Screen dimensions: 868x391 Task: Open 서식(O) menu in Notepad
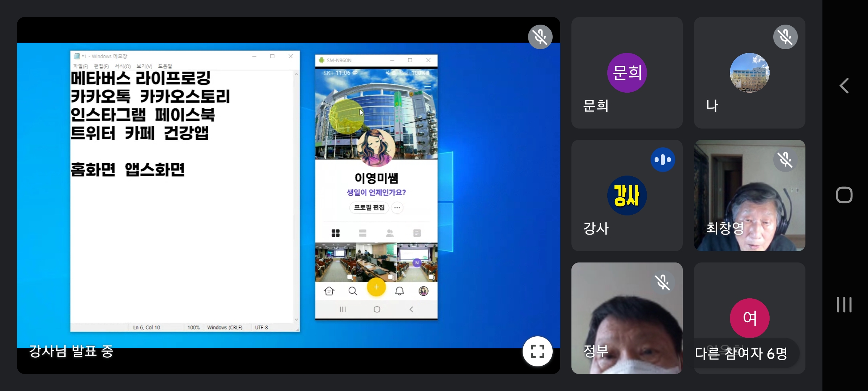[123, 66]
